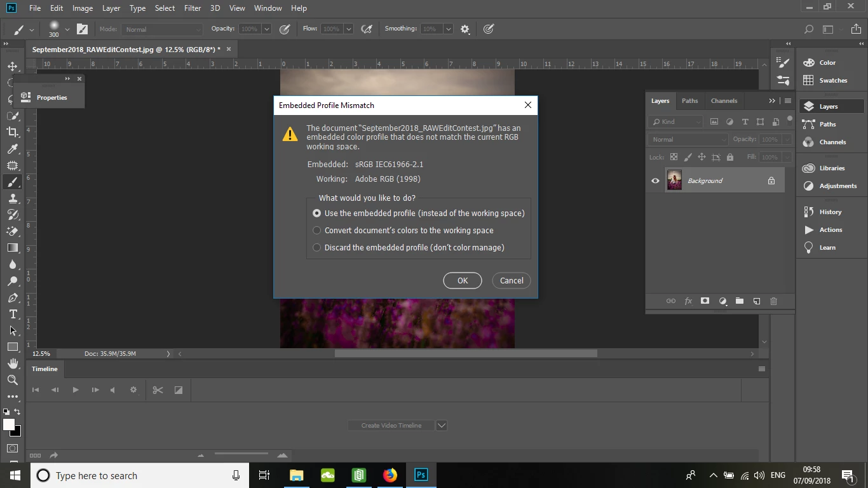Select the Eraser tool
Viewport: 868px width, 488px height.
[x=13, y=231]
